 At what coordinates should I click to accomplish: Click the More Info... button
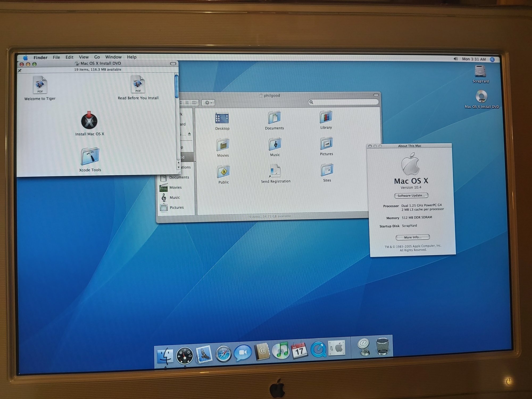pos(413,237)
